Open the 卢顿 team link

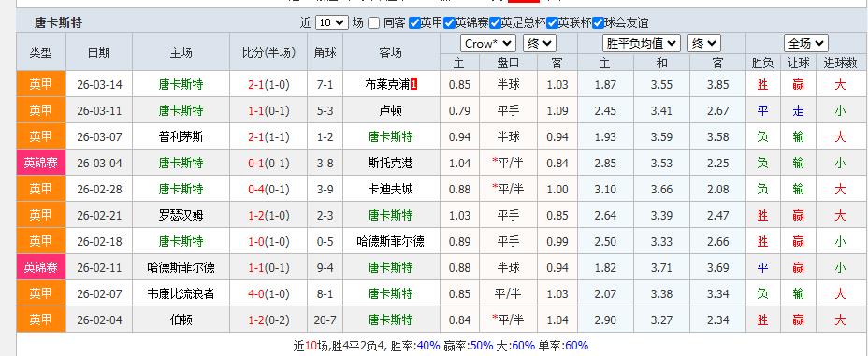[391, 110]
